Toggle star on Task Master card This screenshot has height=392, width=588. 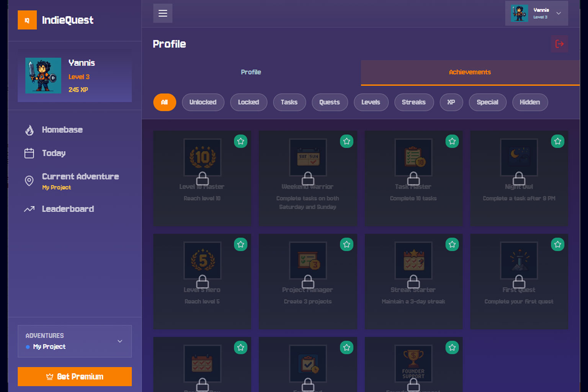click(452, 141)
